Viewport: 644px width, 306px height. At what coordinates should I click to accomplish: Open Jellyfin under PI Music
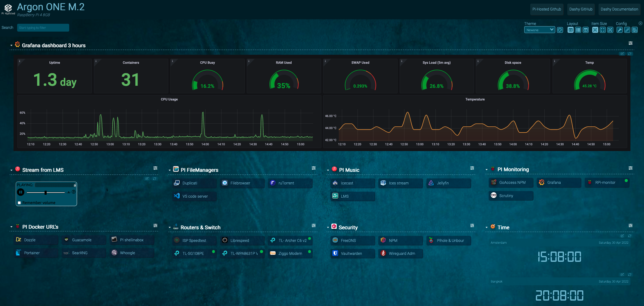(x=448, y=183)
